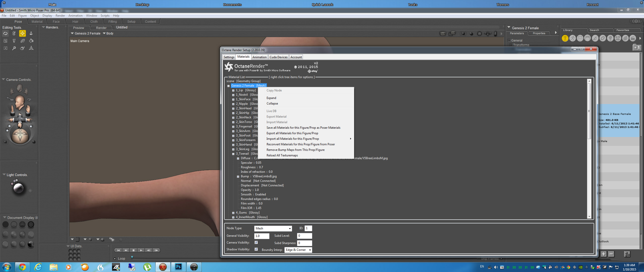Select the Morphing tool

click(x=22, y=48)
